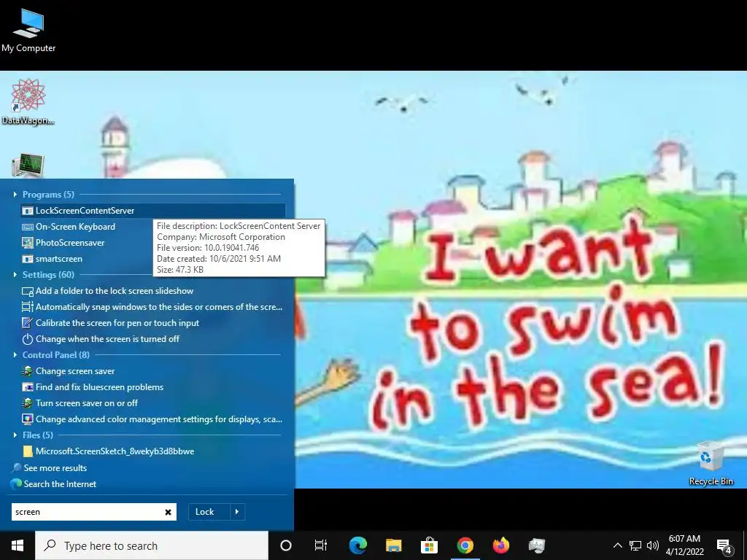Click Search the Internet link
747x560 pixels.
coord(60,484)
